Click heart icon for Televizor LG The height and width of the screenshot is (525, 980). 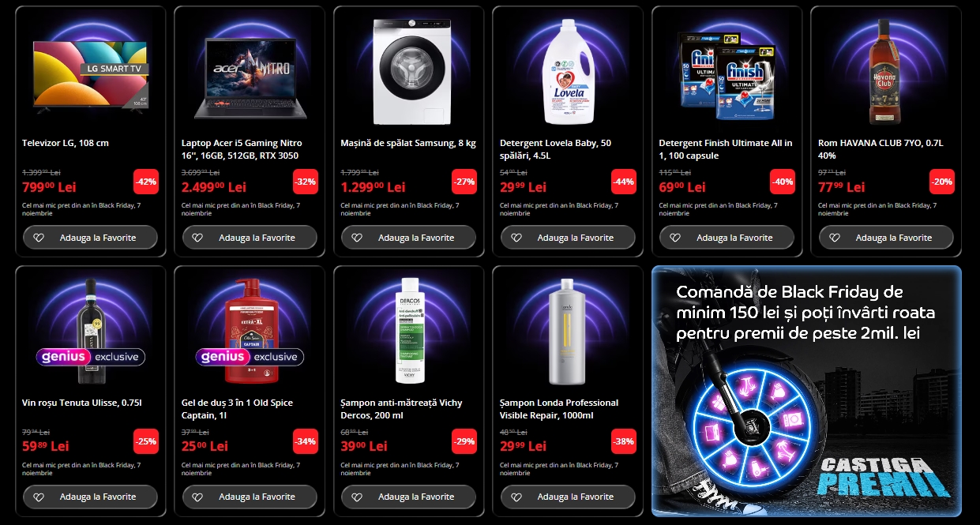[x=39, y=238]
